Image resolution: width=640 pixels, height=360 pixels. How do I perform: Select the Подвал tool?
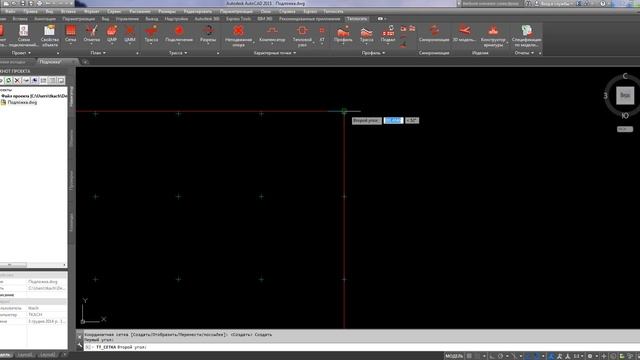pyautogui.click(x=388, y=34)
